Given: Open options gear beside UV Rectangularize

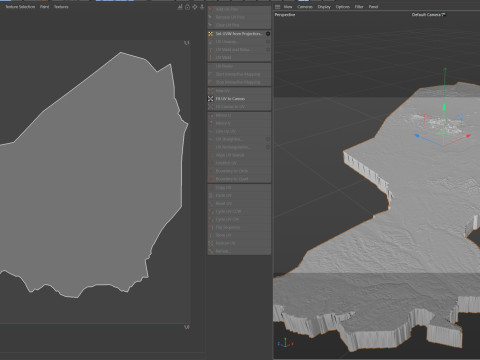Looking at the screenshot, I should tap(268, 147).
